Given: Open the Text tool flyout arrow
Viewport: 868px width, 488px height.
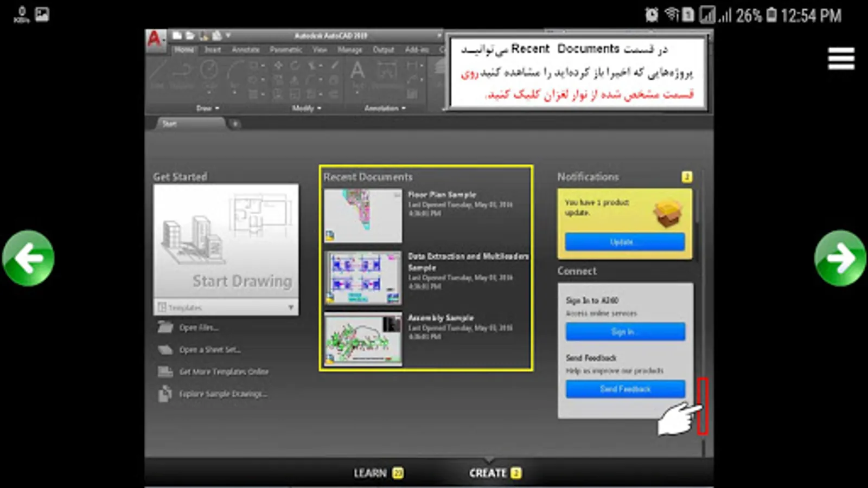Looking at the screenshot, I should (358, 92).
